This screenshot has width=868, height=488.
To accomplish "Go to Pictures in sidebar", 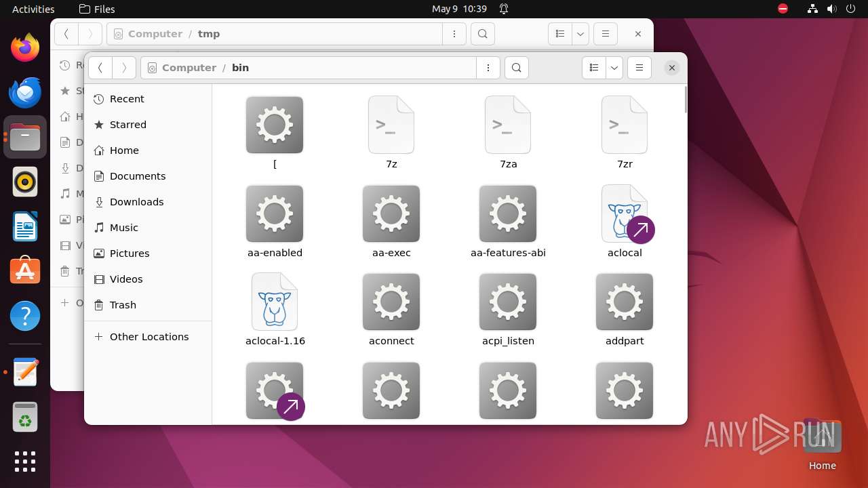I will click(148, 253).
